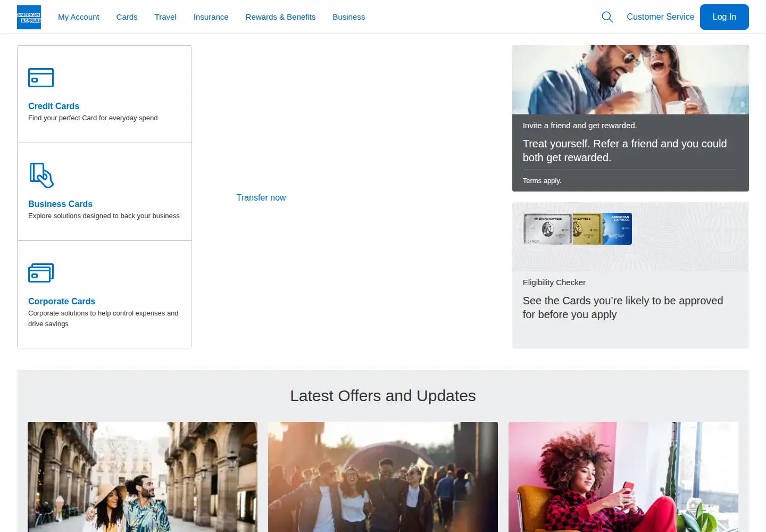Open the Eligibility Checker label

554,282
